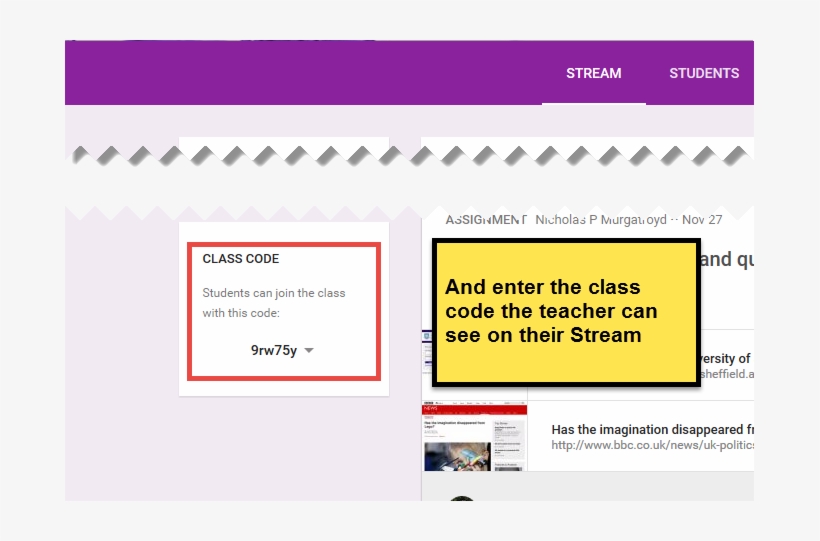Open the BBC News article thumbnail
This screenshot has width=820, height=541.
click(473, 437)
